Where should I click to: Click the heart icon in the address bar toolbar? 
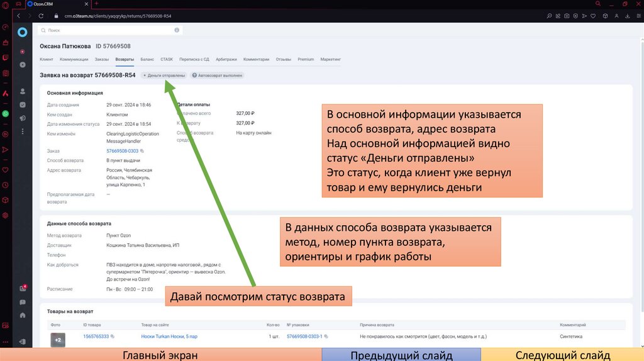tap(593, 16)
